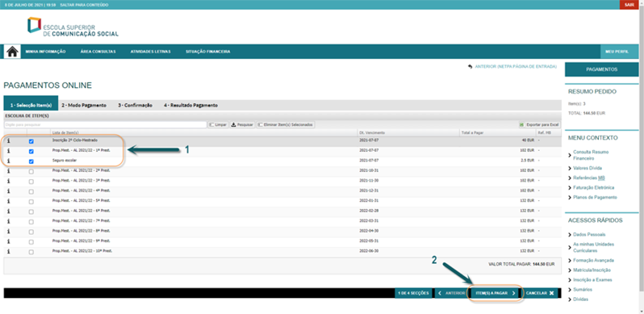Image resolution: width=644 pixels, height=314 pixels.
Task: Open info icon for Seguro escolar row
Action: click(x=8, y=161)
